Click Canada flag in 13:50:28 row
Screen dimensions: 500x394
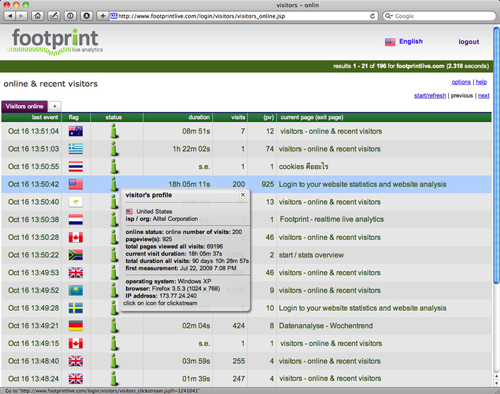click(76, 237)
